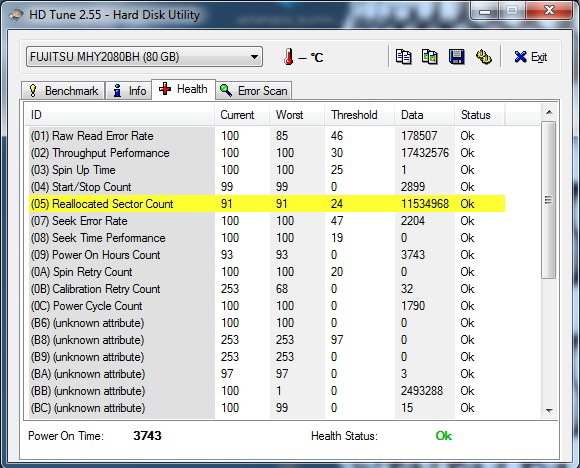Screen dimensions: 580x468
Task: Open the Error Scan tab
Action: [254, 91]
